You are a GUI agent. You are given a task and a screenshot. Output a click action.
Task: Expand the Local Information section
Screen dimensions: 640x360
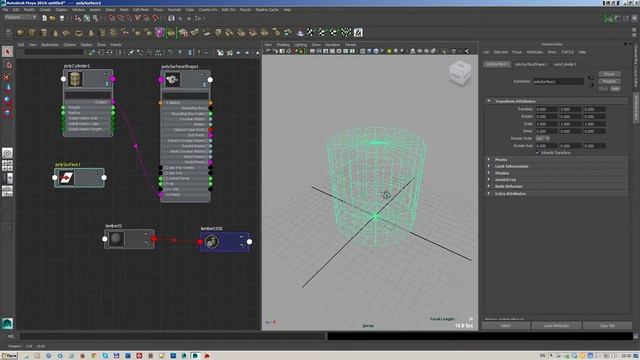coord(489,166)
